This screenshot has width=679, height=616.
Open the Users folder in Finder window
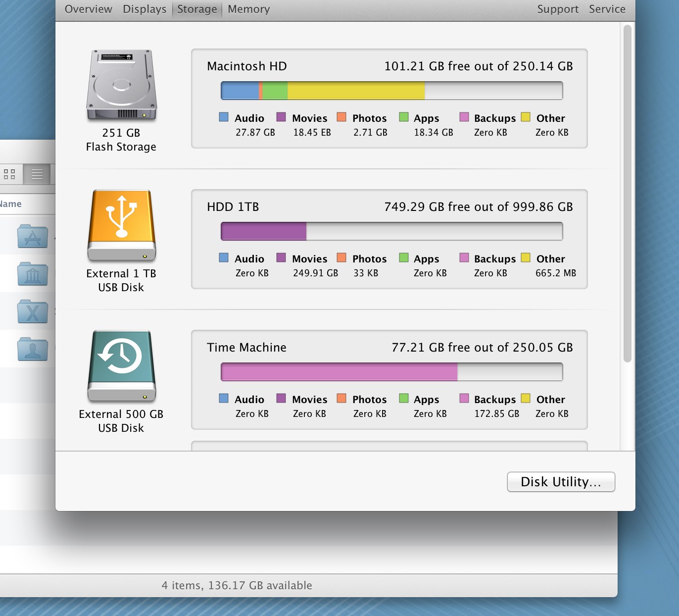pyautogui.click(x=33, y=349)
